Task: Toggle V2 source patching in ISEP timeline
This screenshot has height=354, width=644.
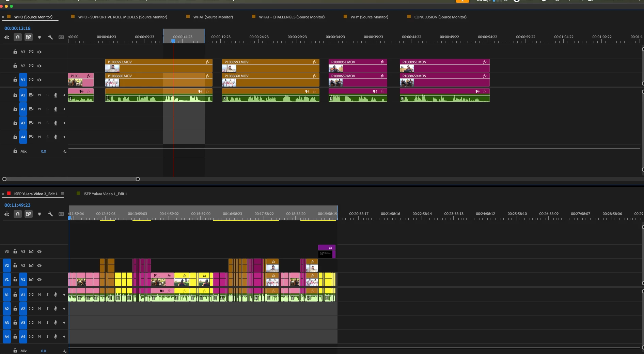Action: pyautogui.click(x=6, y=265)
